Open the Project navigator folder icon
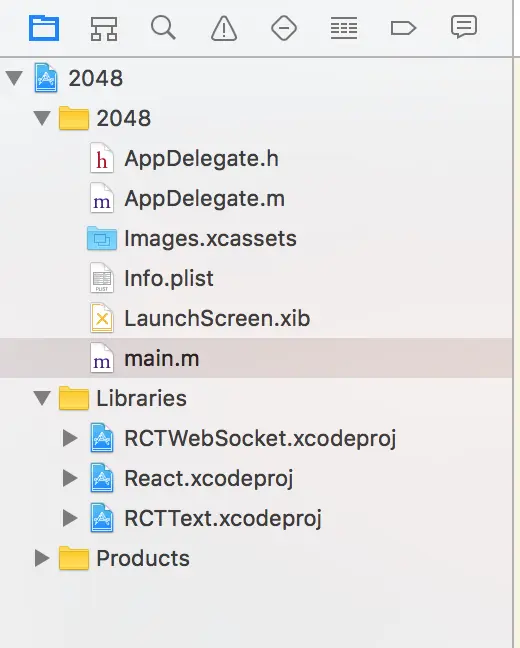This screenshot has width=520, height=648. tap(44, 28)
